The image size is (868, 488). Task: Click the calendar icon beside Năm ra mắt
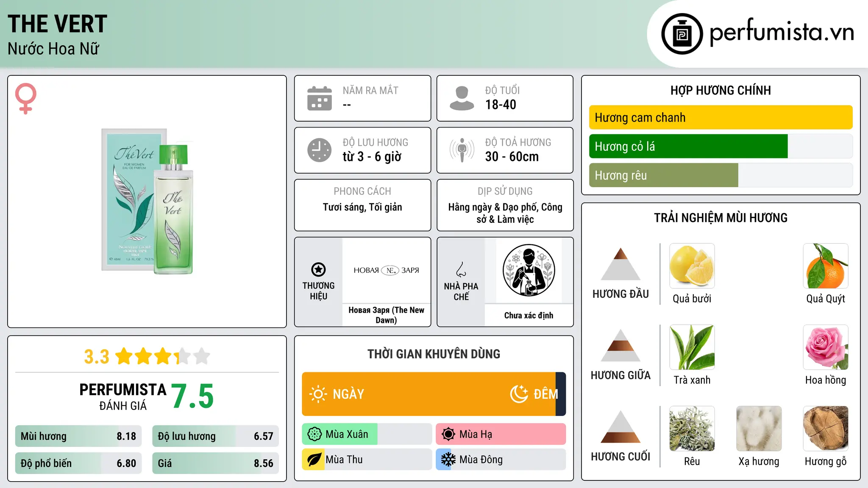(320, 98)
